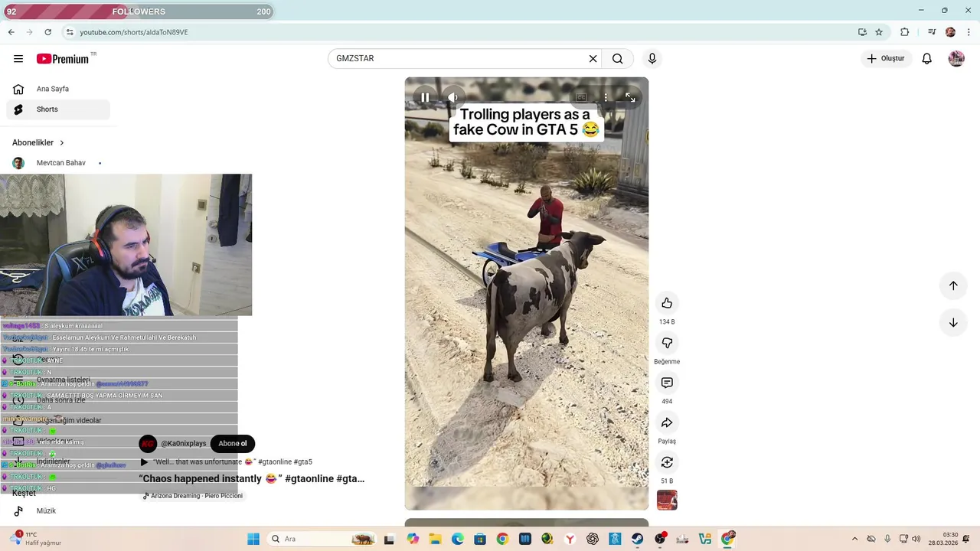Open Mevtcan Bahav subscription channel
This screenshot has height=551, width=980.
click(x=58, y=163)
